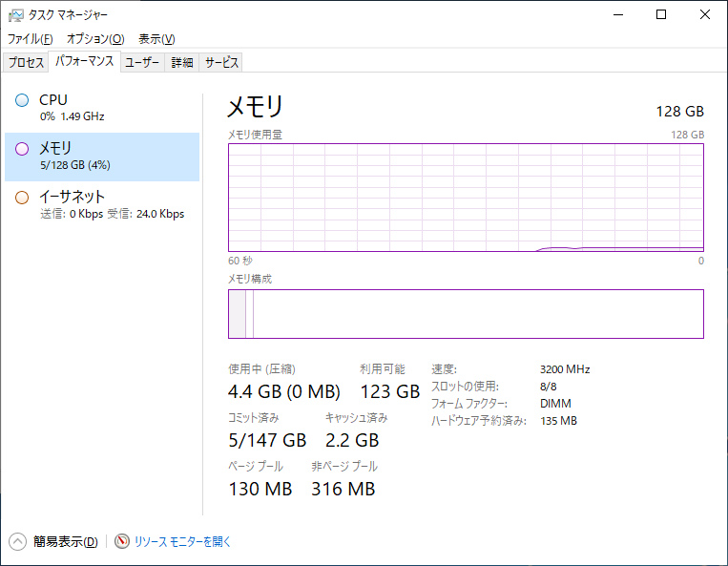This screenshot has height=566, width=728.
Task: Click the memory usage graph
Action: 466,197
